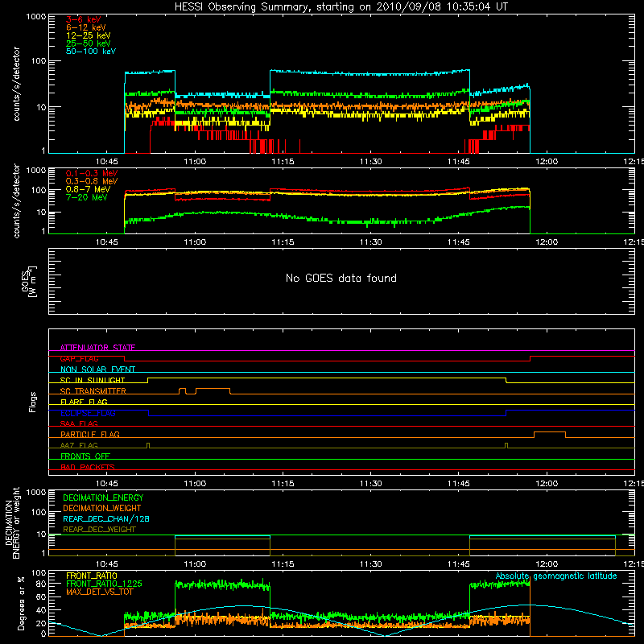
Task: Click the vertical 'Flags' axis title
Action: point(33,402)
